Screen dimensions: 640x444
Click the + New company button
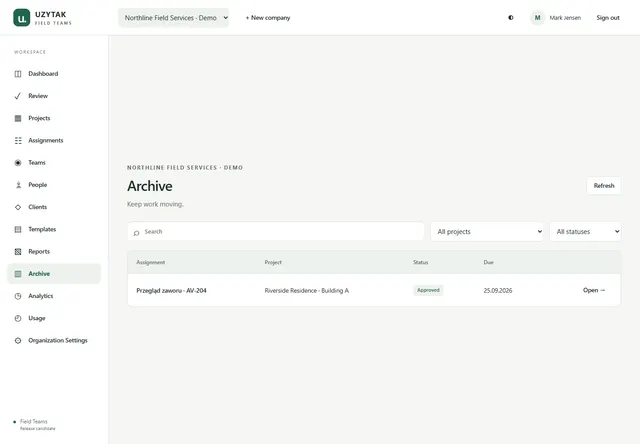[268, 18]
